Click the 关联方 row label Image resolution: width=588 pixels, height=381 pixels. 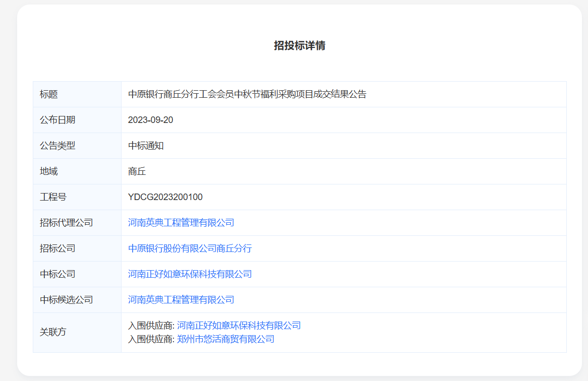[53, 332]
